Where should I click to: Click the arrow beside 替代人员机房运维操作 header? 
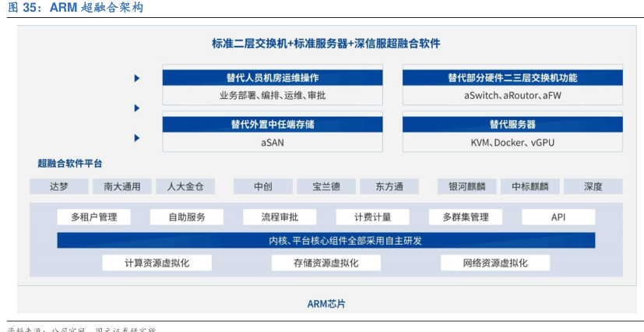pyautogui.click(x=137, y=78)
